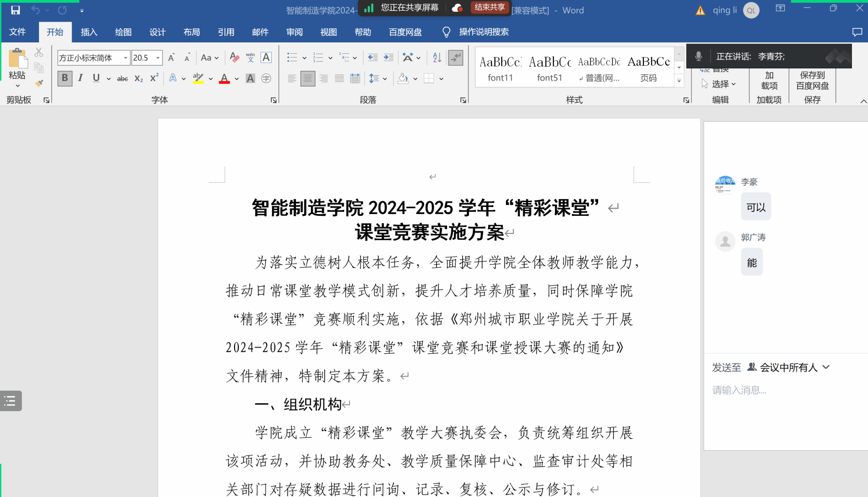Open the 审阅 ribbon tab
The image size is (868, 497).
[x=294, y=32]
